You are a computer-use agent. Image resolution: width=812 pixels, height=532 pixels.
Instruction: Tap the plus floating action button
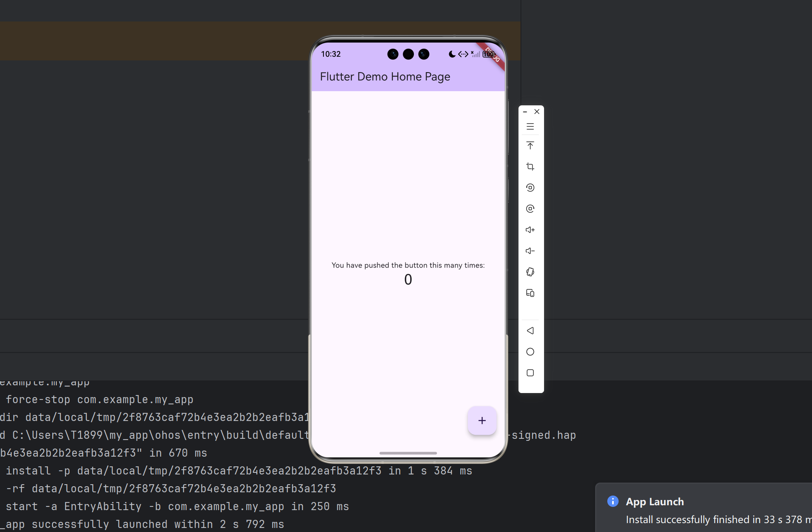482,421
